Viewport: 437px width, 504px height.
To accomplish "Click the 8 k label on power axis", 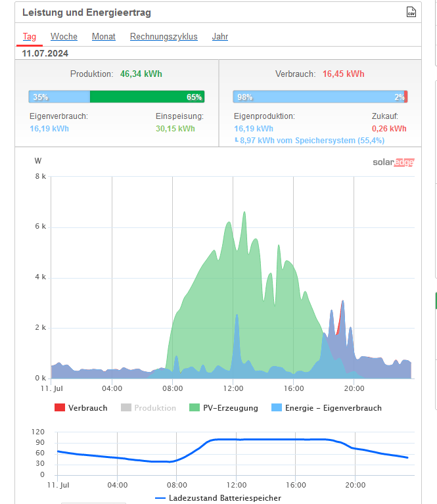I will click(x=41, y=176).
